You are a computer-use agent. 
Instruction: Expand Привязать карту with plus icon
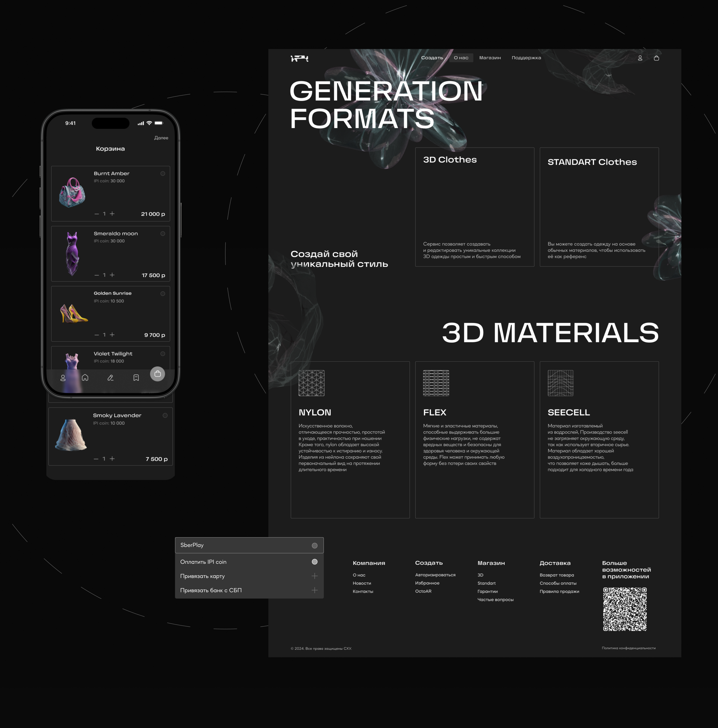pos(315,576)
